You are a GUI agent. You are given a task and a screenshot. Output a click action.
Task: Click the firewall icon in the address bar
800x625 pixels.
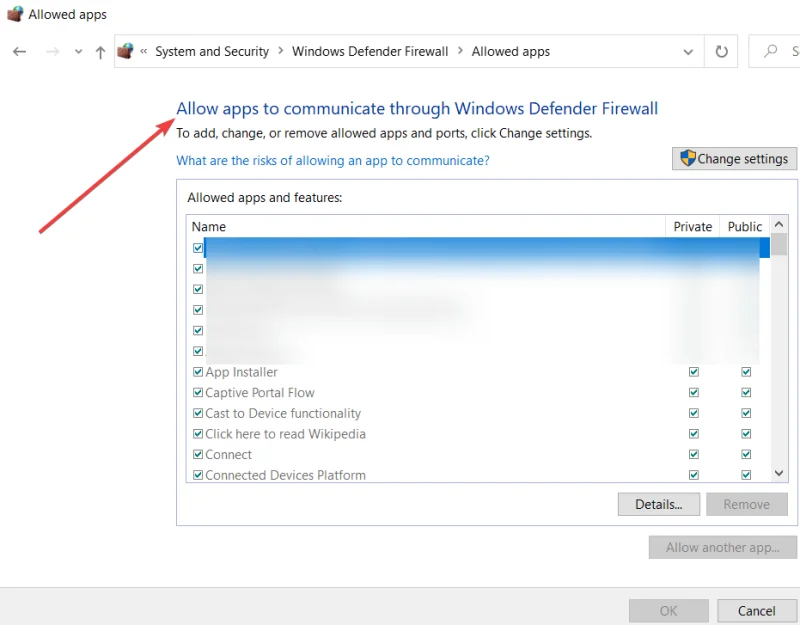[126, 50]
